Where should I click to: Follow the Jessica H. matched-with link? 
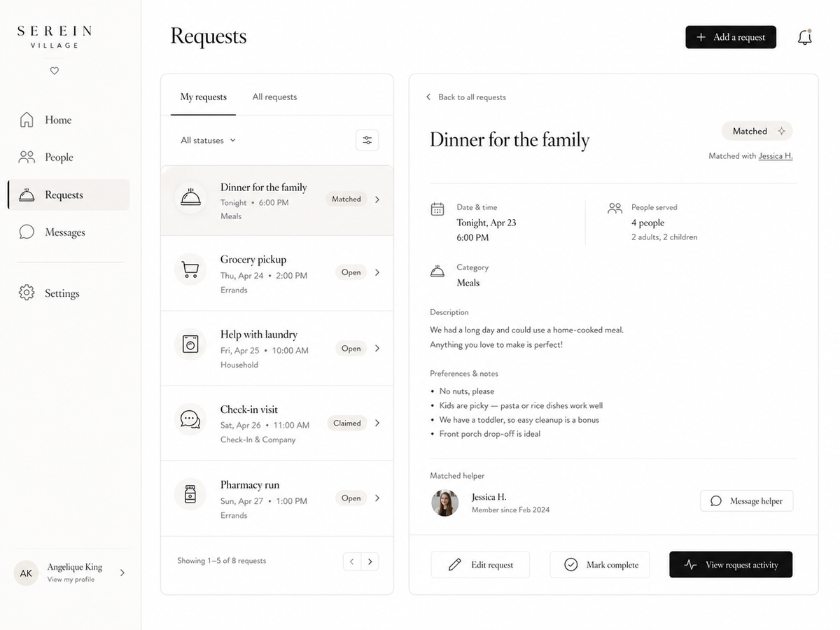(x=776, y=156)
